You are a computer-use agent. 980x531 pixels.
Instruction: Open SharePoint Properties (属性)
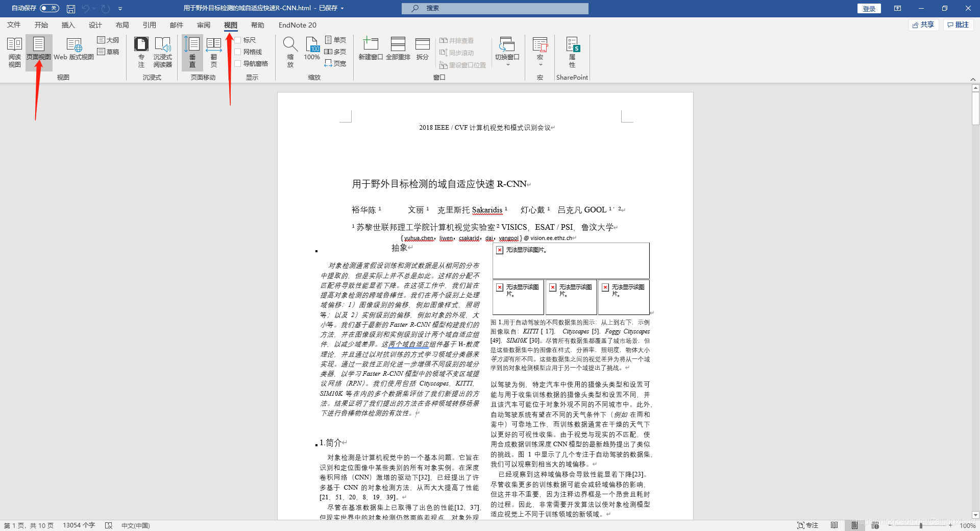tap(572, 52)
